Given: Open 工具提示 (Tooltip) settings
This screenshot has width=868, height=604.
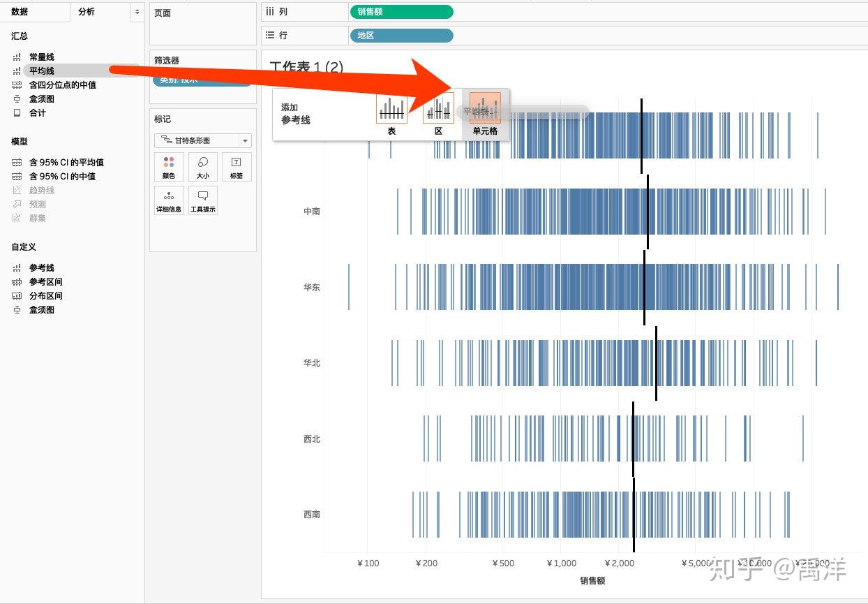Looking at the screenshot, I should (202, 200).
